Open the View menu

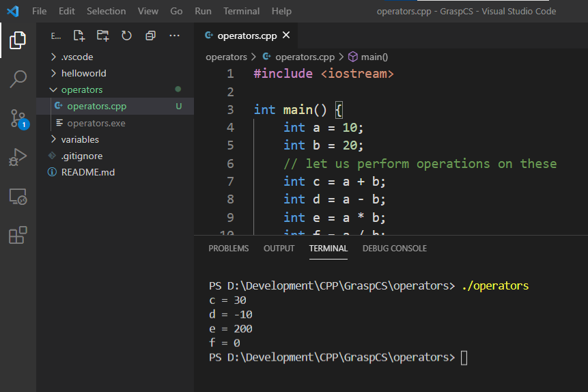tap(148, 11)
